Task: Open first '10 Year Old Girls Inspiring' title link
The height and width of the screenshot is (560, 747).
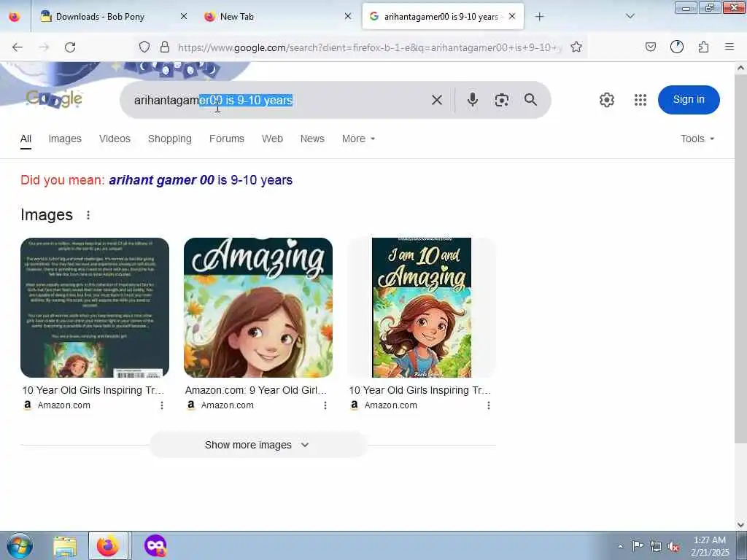Action: click(93, 390)
